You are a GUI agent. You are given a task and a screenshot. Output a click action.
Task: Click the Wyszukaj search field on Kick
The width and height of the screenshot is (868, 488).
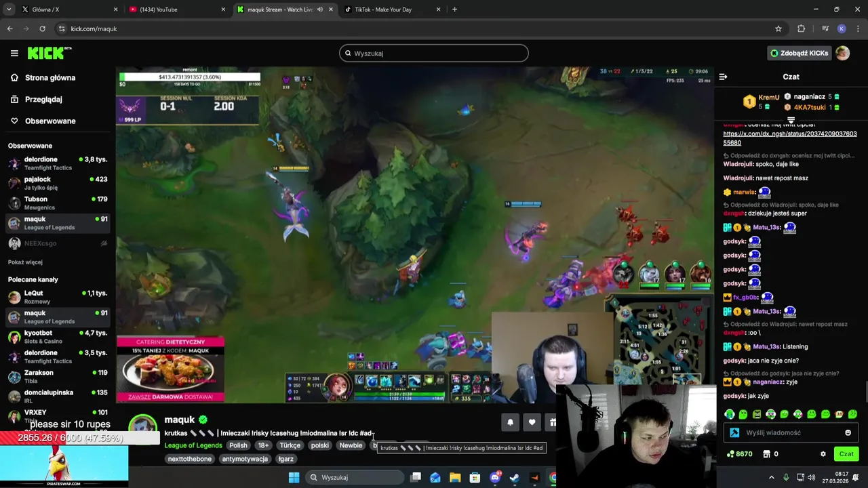click(x=434, y=53)
